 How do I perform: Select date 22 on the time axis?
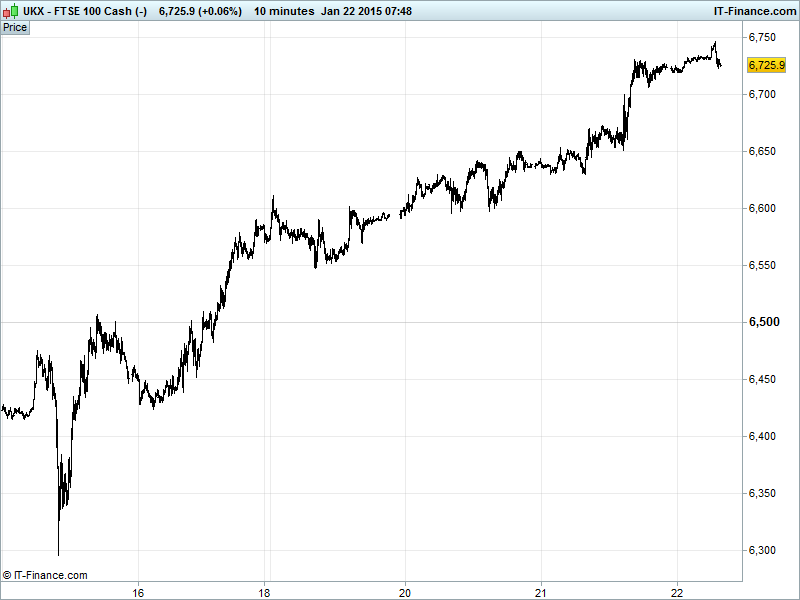click(x=677, y=590)
